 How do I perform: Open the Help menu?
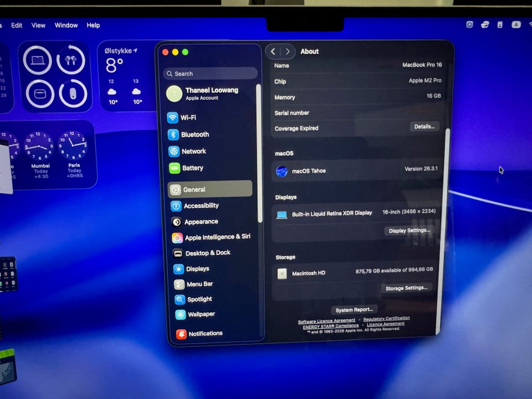(93, 25)
